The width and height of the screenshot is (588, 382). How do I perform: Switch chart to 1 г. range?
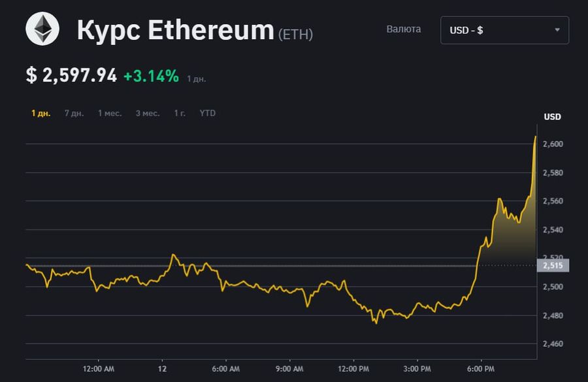[x=180, y=113]
